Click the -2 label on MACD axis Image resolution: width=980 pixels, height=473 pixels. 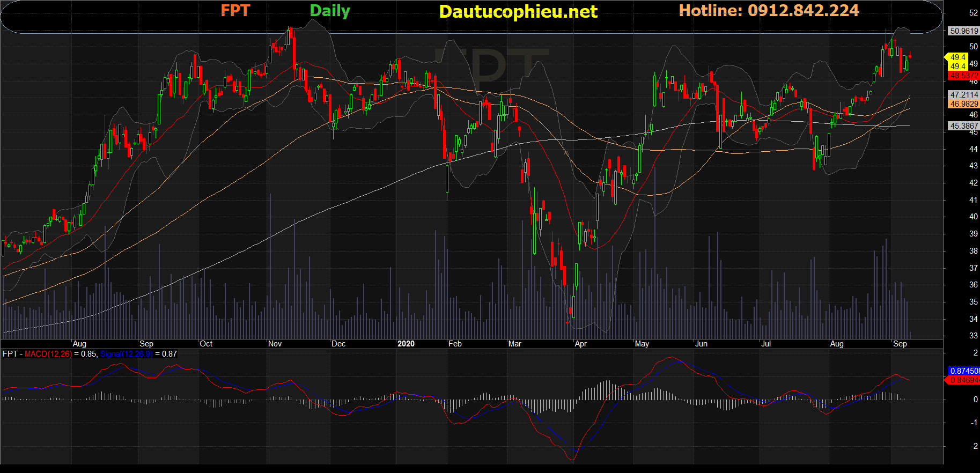click(x=974, y=446)
